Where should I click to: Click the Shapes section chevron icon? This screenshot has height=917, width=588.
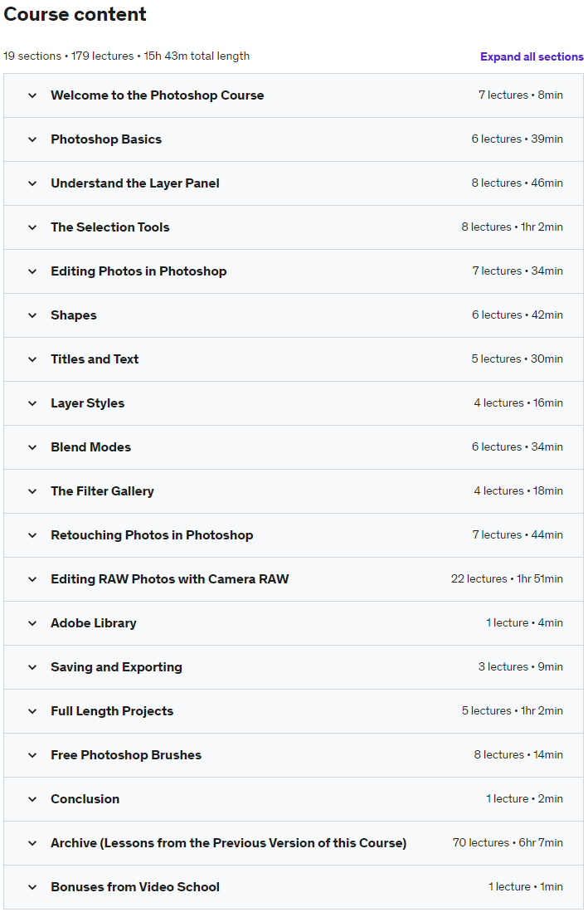click(32, 315)
